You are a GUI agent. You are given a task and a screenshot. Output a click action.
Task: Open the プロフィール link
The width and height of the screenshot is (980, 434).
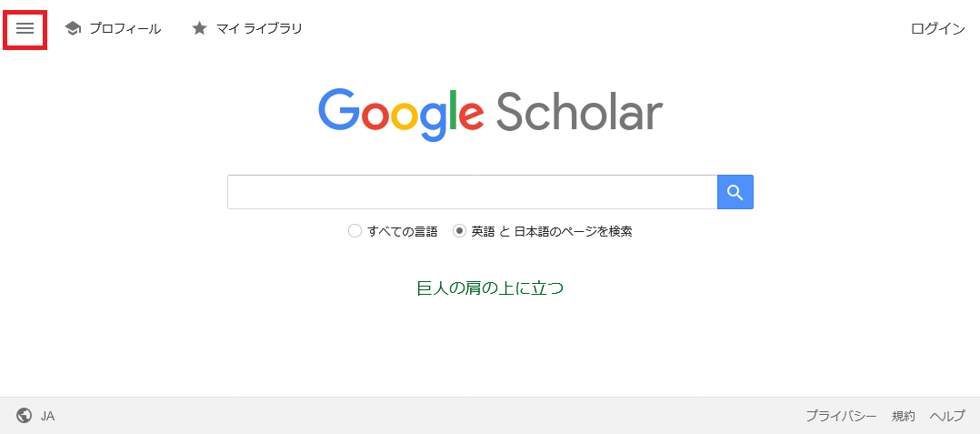click(125, 29)
